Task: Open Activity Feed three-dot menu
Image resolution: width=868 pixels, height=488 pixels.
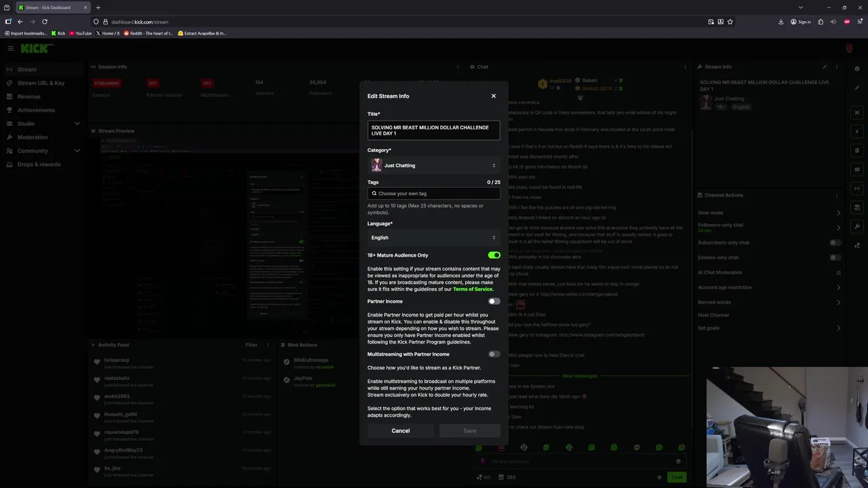Action: (x=268, y=345)
